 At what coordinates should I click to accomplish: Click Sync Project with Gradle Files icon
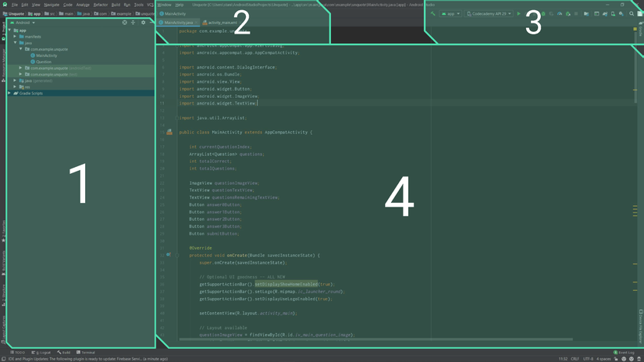[x=605, y=13]
